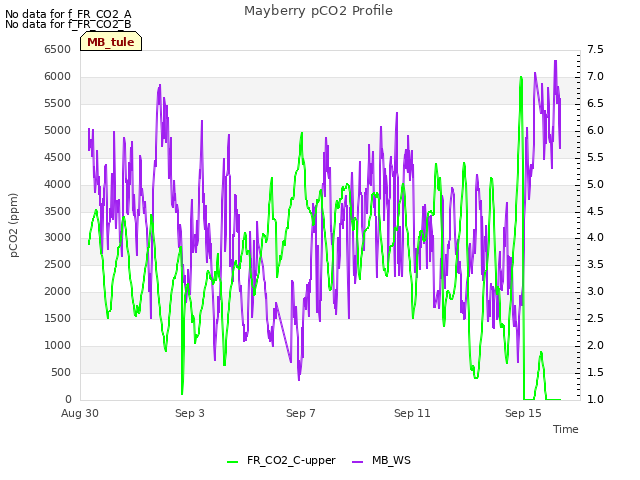Click the Time axis label

(566, 429)
